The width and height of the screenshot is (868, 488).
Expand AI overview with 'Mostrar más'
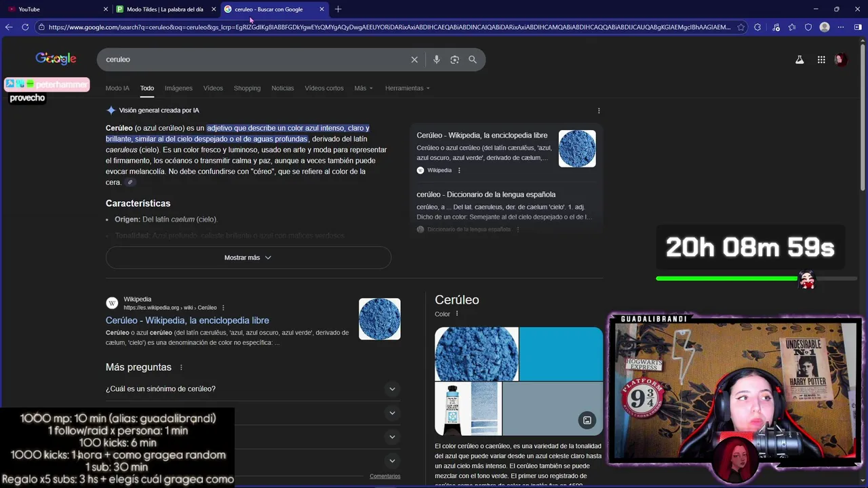pyautogui.click(x=248, y=258)
